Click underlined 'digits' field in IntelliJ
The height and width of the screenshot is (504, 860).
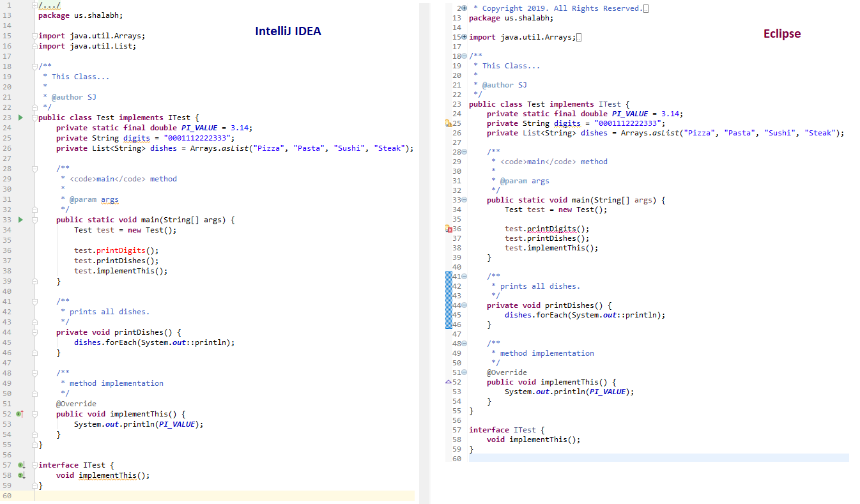pos(137,138)
